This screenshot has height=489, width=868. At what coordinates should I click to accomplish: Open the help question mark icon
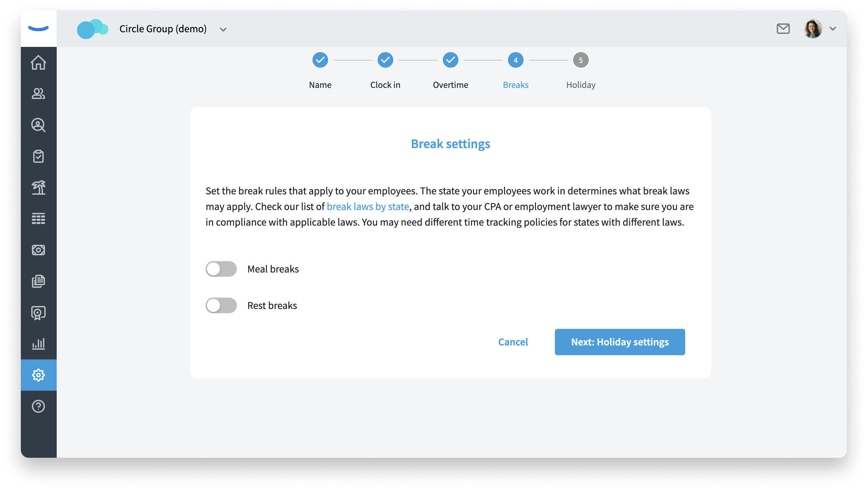click(x=38, y=406)
